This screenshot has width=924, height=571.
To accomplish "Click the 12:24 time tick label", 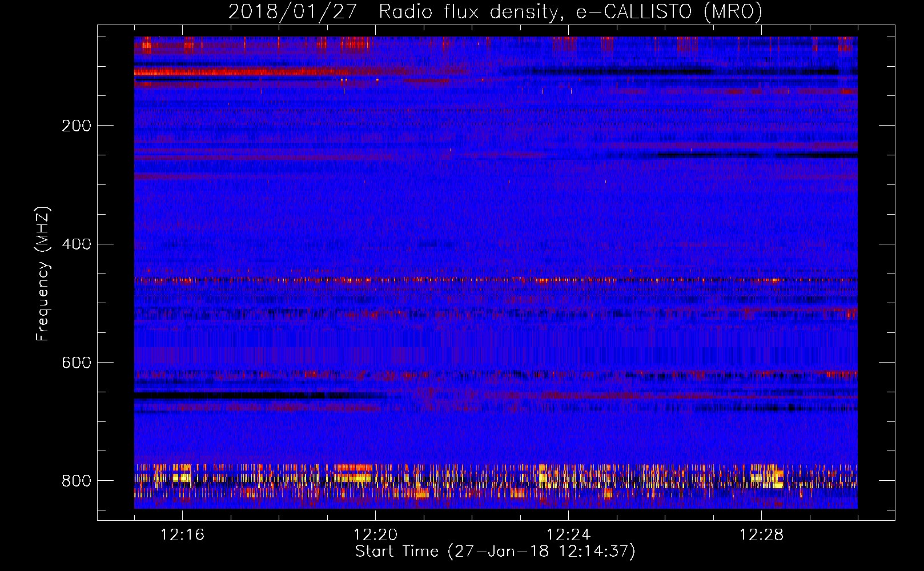I will coord(569,534).
